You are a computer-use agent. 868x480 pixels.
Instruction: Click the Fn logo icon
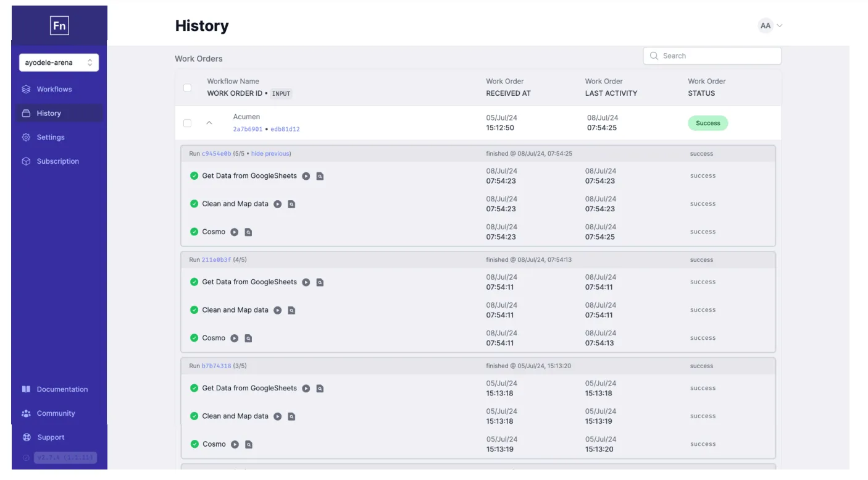click(59, 25)
